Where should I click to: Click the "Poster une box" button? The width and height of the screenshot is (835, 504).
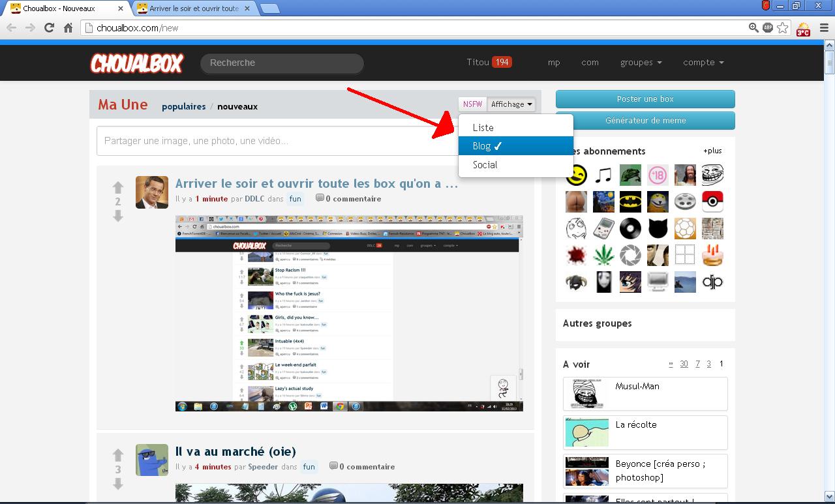pos(645,99)
